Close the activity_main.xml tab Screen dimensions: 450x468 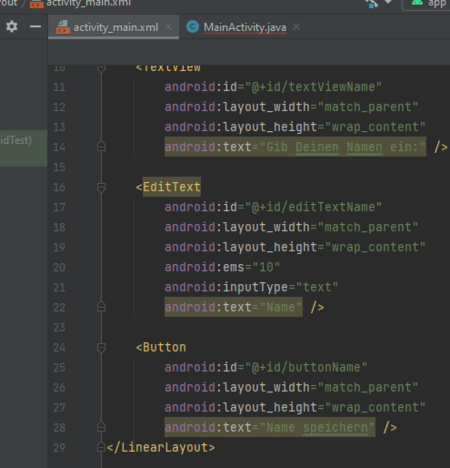168,26
